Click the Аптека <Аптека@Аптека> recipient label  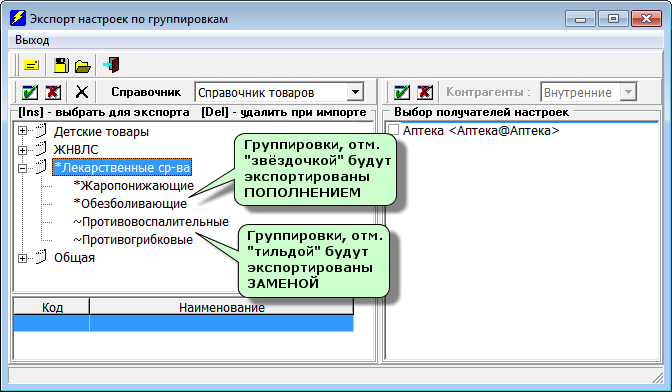tap(481, 131)
